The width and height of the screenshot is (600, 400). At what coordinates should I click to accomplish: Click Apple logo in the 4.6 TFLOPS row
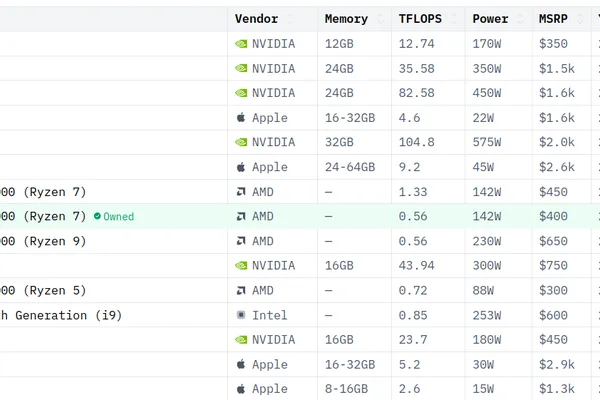coord(241,118)
